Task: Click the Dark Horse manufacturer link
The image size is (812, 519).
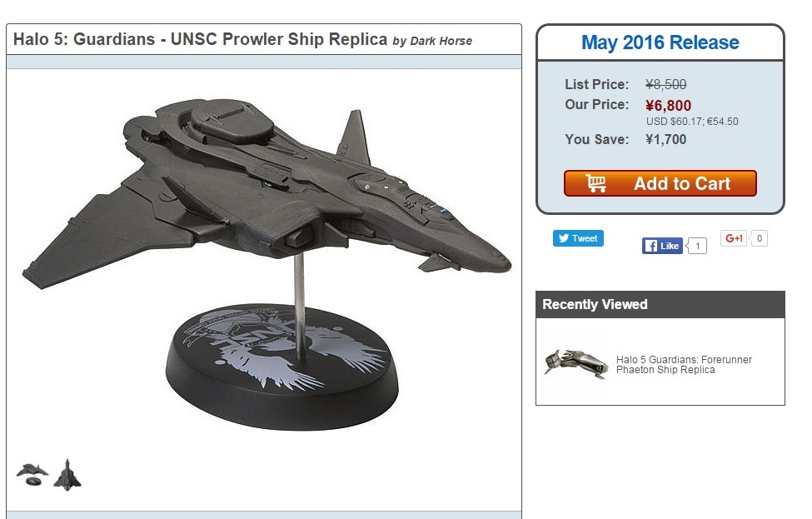Action: point(441,41)
